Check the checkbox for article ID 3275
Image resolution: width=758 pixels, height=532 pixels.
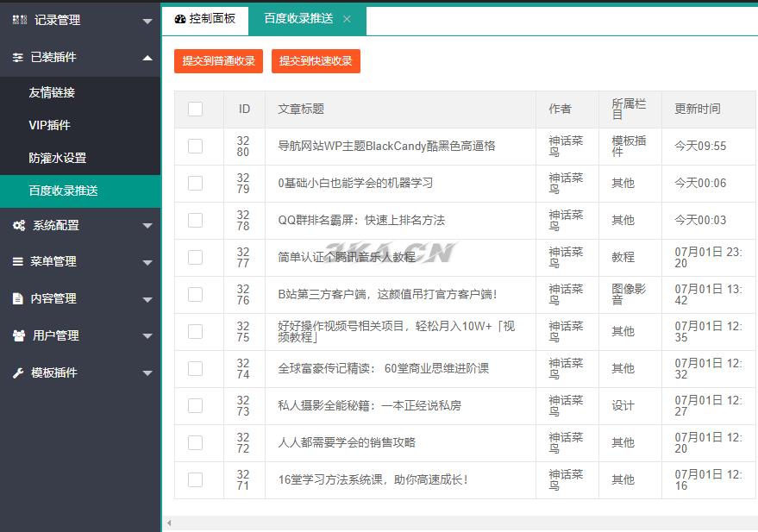[x=197, y=331]
